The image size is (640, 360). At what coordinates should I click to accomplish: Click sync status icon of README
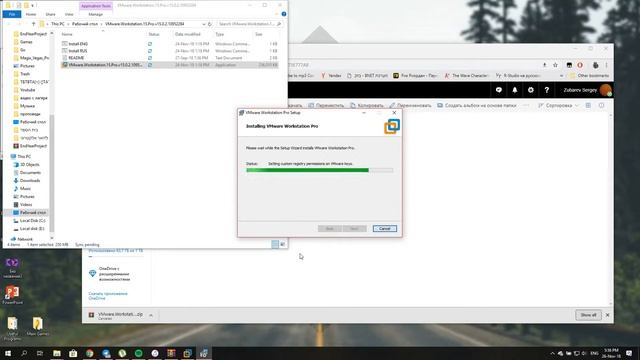click(150, 58)
